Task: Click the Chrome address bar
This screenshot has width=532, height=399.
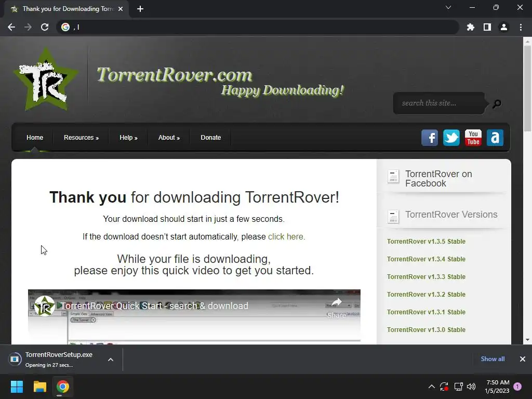Action: (258, 27)
